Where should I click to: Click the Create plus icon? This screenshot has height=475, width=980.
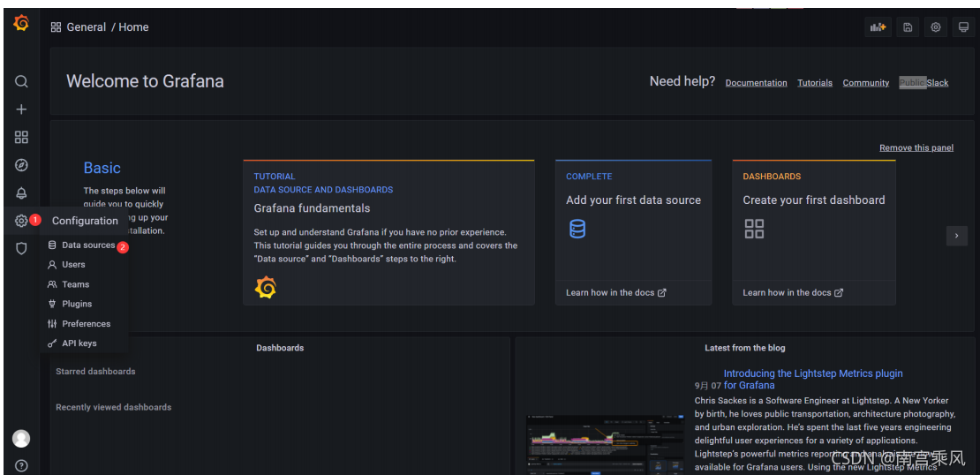pyautogui.click(x=21, y=109)
